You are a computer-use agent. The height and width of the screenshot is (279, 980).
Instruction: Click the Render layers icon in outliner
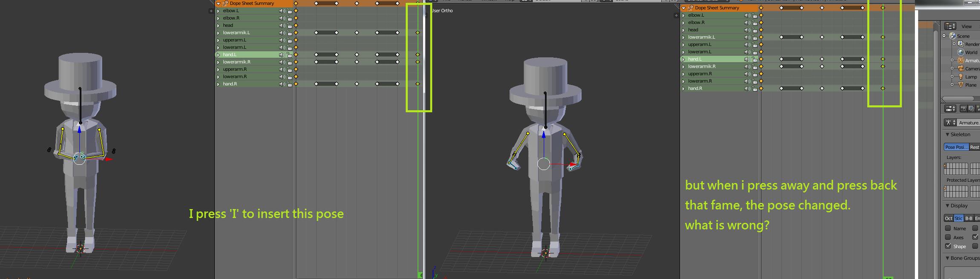pos(961,44)
